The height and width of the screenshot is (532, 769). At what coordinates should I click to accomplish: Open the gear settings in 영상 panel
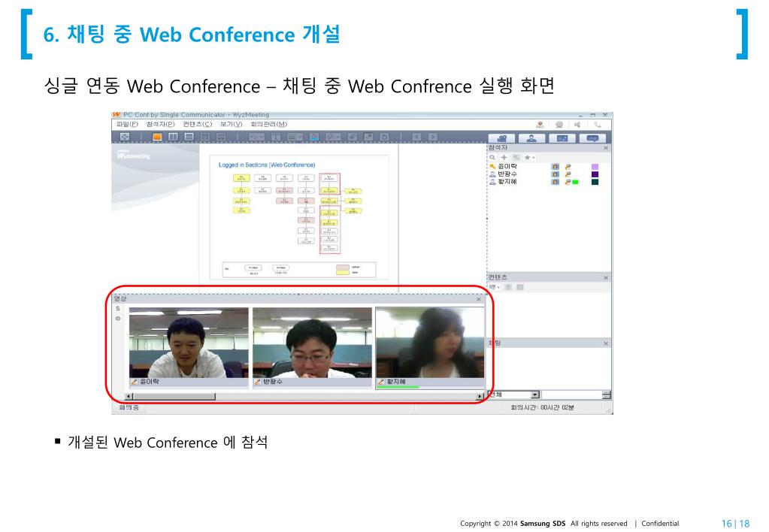(118, 318)
